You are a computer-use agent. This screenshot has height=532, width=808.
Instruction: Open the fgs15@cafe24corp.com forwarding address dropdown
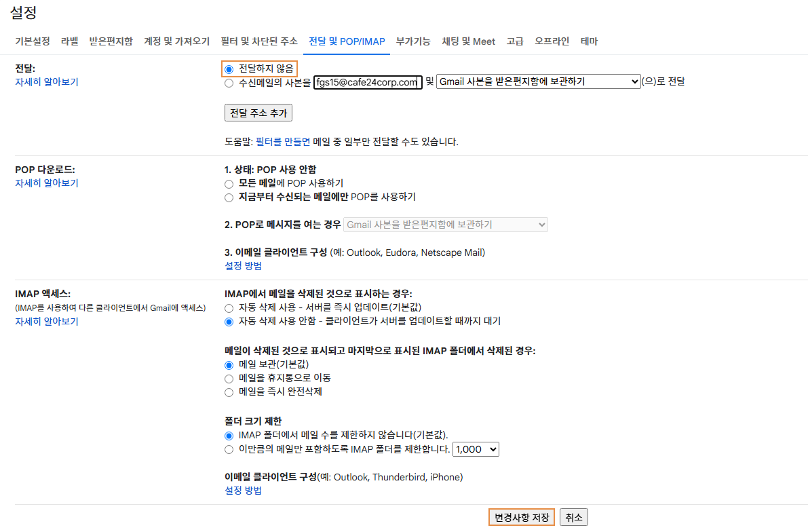tap(368, 82)
